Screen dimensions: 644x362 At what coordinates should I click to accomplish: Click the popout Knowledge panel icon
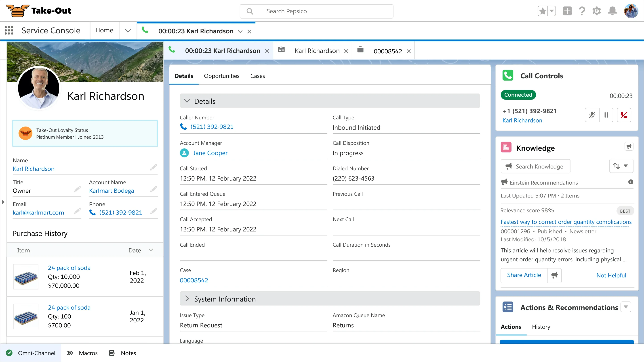pos(629,146)
